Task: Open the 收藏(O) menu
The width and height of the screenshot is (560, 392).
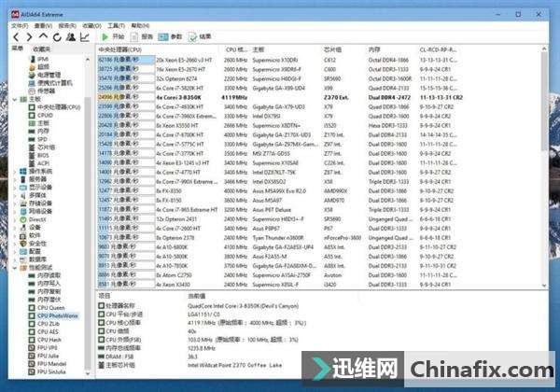Action: (x=91, y=26)
